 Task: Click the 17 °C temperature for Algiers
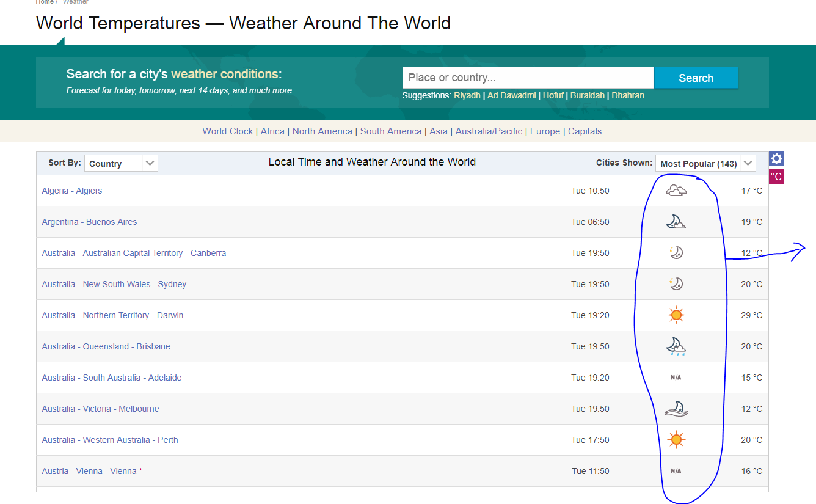pyautogui.click(x=752, y=191)
